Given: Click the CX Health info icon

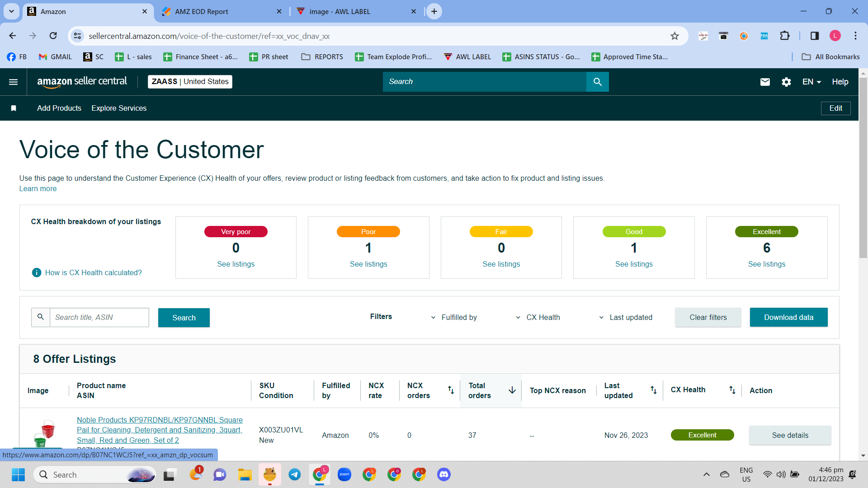Looking at the screenshot, I should coord(37,272).
